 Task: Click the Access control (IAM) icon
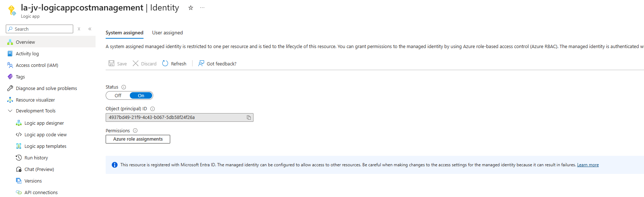pyautogui.click(x=10, y=65)
